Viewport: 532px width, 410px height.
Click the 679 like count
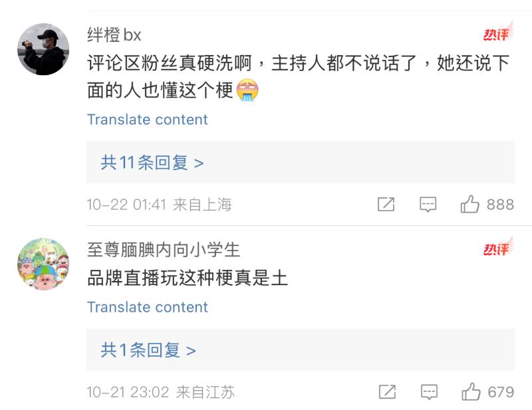501,392
